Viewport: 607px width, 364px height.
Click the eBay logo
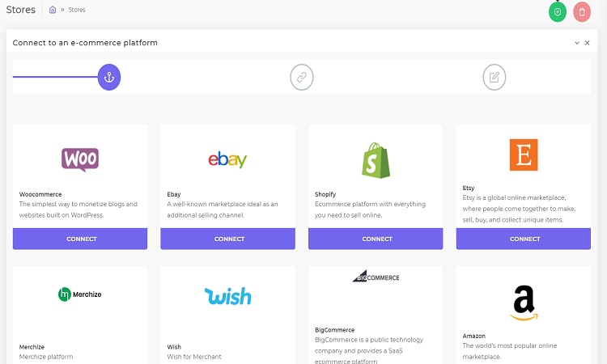click(x=227, y=159)
